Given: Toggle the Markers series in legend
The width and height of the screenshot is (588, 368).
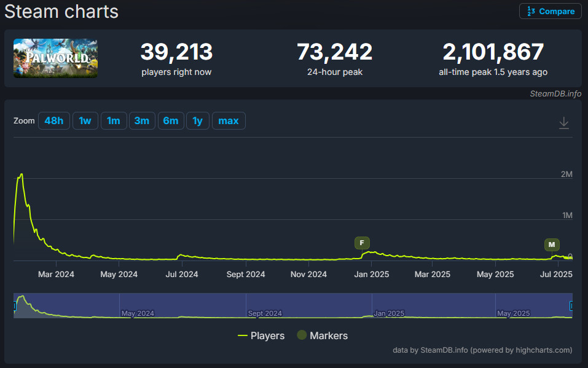Looking at the screenshot, I should (323, 335).
